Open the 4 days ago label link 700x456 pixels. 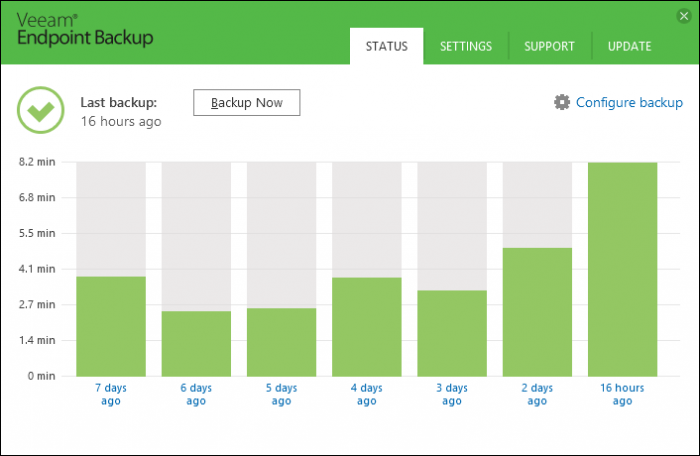(367, 394)
